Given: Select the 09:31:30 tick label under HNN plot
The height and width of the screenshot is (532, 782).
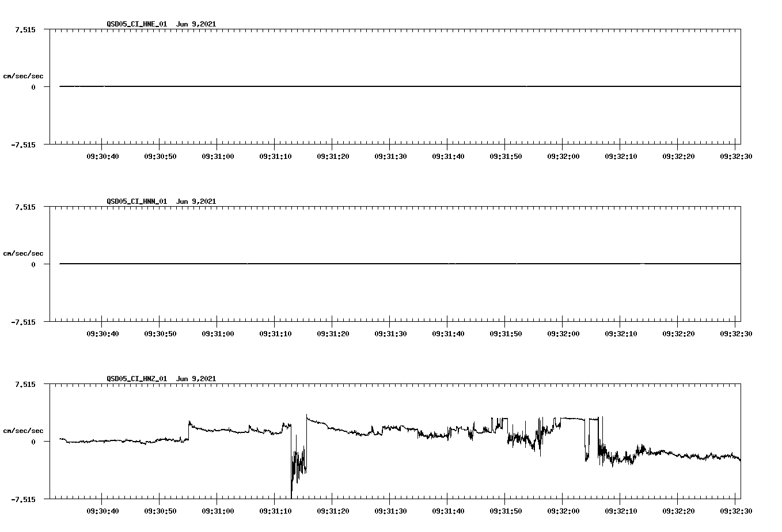Looking at the screenshot, I should pyautogui.click(x=390, y=333).
